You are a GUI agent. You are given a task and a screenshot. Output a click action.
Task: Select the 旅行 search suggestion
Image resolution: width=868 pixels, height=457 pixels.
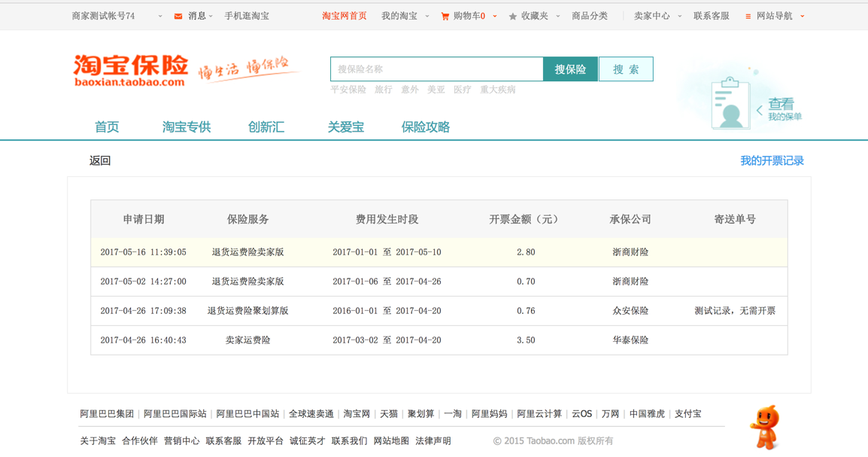click(x=383, y=89)
